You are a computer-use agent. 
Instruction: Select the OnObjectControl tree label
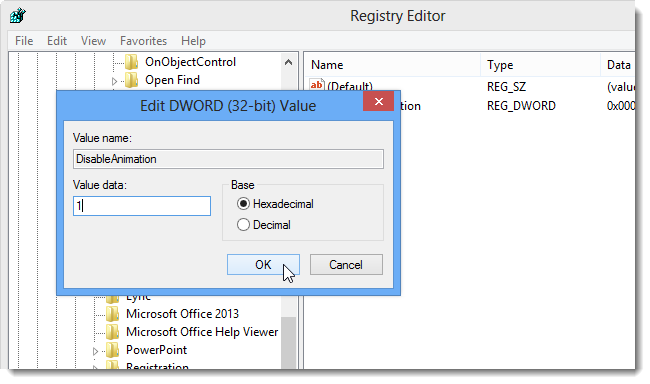(x=190, y=62)
